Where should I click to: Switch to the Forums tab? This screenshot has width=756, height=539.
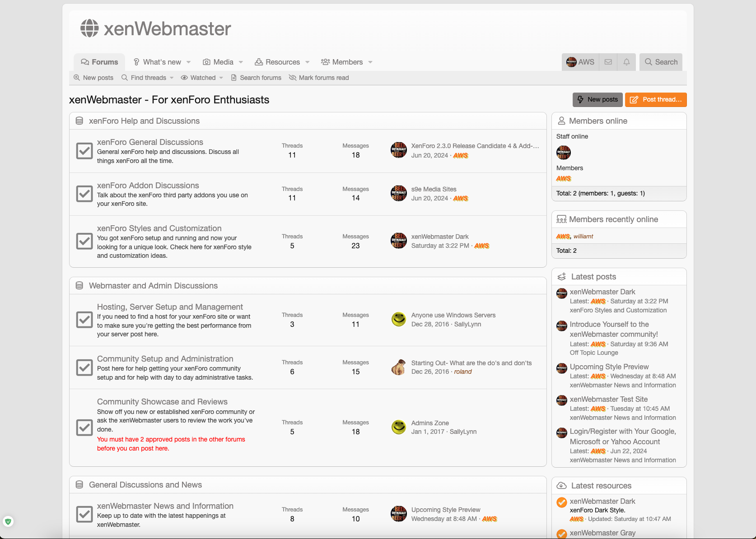pos(99,62)
